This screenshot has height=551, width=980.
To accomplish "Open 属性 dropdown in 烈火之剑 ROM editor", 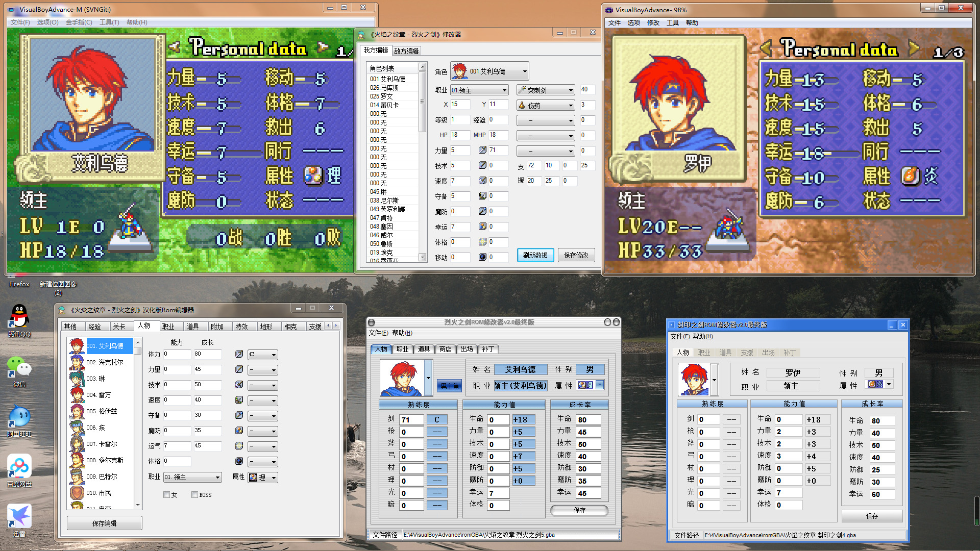I will (x=600, y=385).
